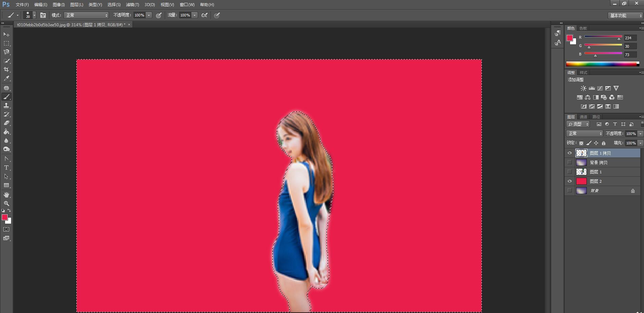The width and height of the screenshot is (644, 313).
Task: Select the Brush tool in toolbox
Action: pos(6,97)
